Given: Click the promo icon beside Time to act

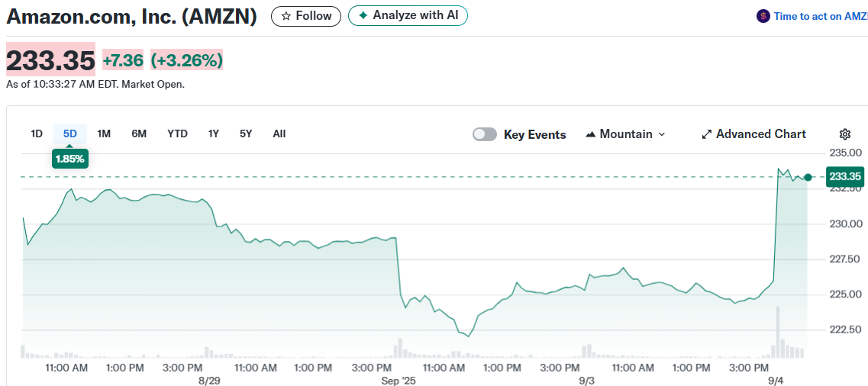Looking at the screenshot, I should coord(763,16).
